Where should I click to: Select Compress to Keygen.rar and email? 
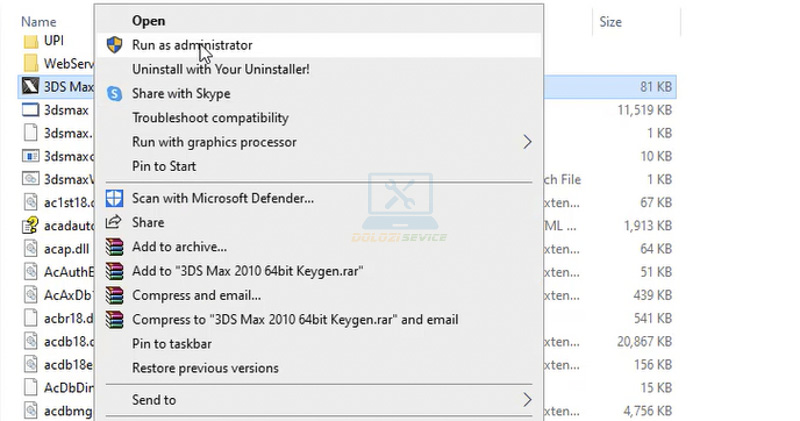tap(318, 319)
